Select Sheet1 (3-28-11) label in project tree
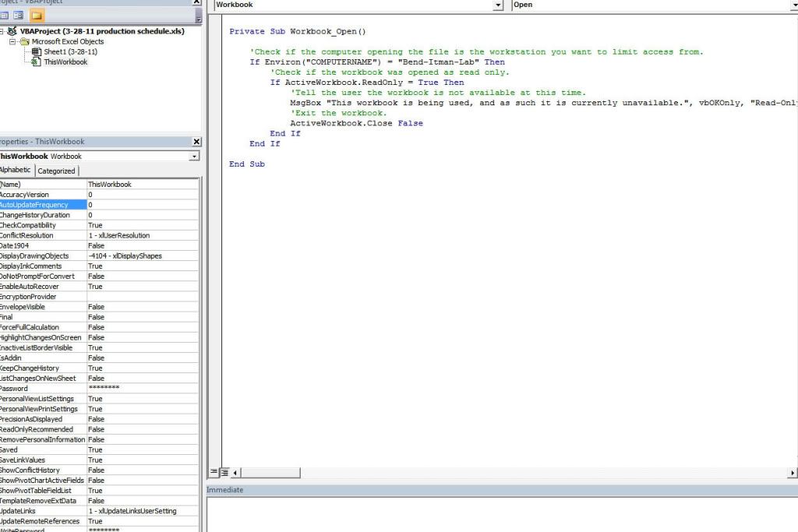798x532 pixels. (70, 52)
